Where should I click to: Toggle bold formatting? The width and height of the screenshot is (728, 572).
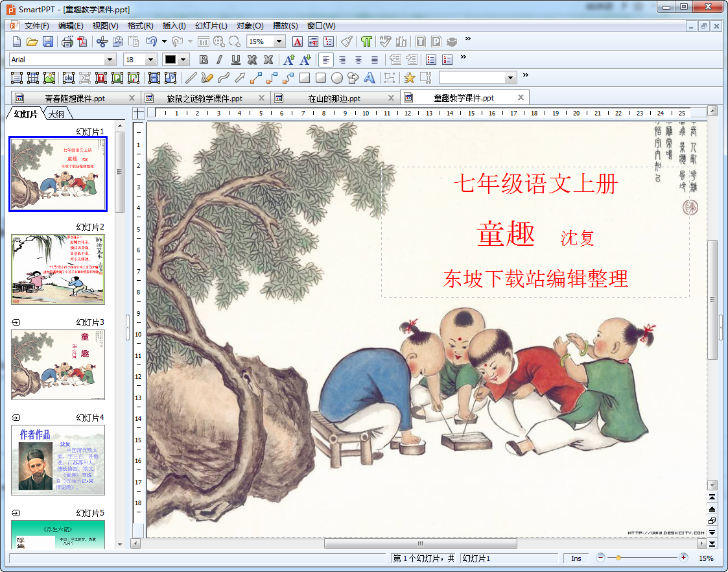click(x=204, y=60)
